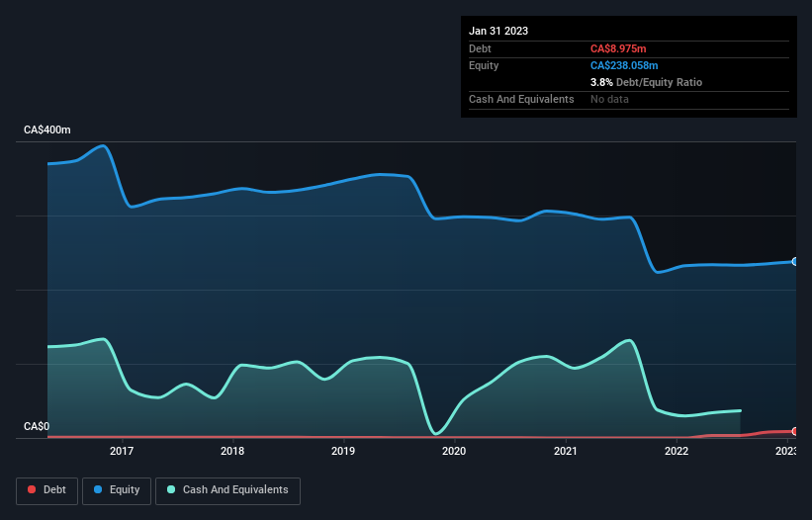Viewport: 812px width, 520px height.
Task: Click the CA$0 y-axis label
Action: pyautogui.click(x=37, y=426)
